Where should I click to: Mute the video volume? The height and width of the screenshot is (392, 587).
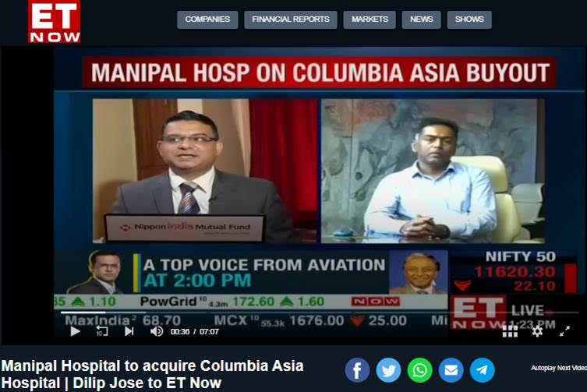coord(157,331)
